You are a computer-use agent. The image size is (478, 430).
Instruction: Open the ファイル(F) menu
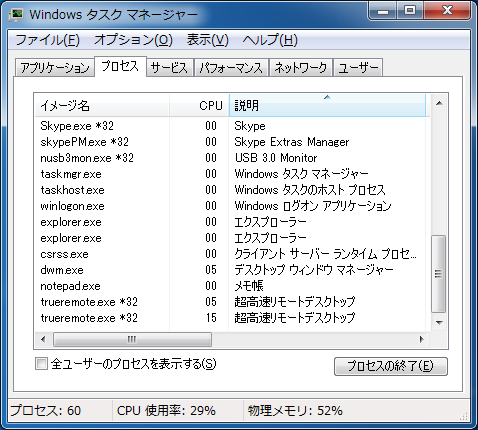click(47, 40)
